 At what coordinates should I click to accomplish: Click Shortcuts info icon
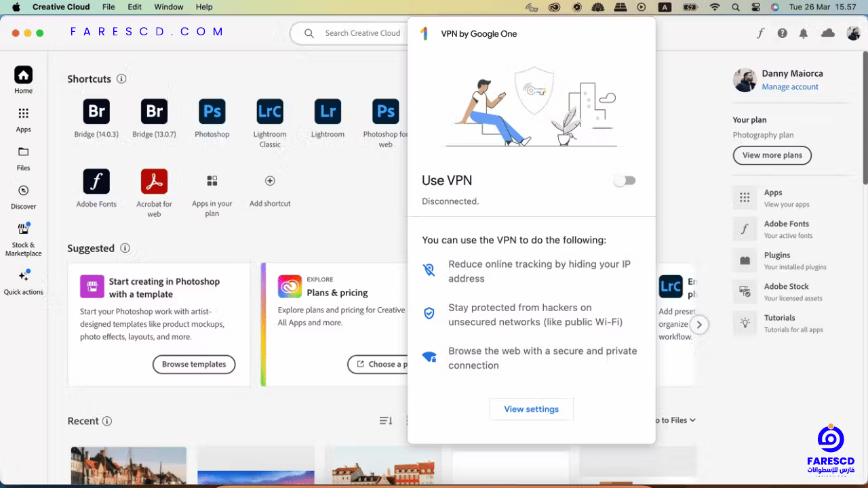click(x=121, y=79)
